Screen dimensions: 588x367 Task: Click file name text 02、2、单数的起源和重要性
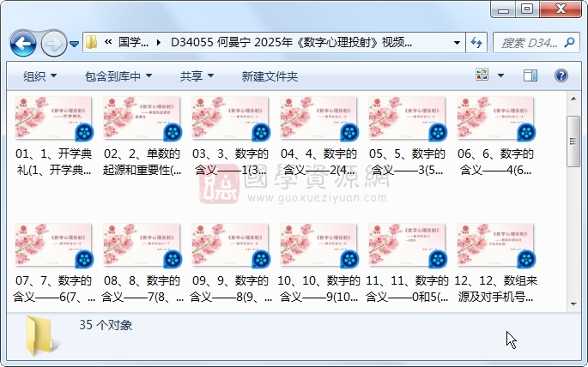tap(142, 162)
